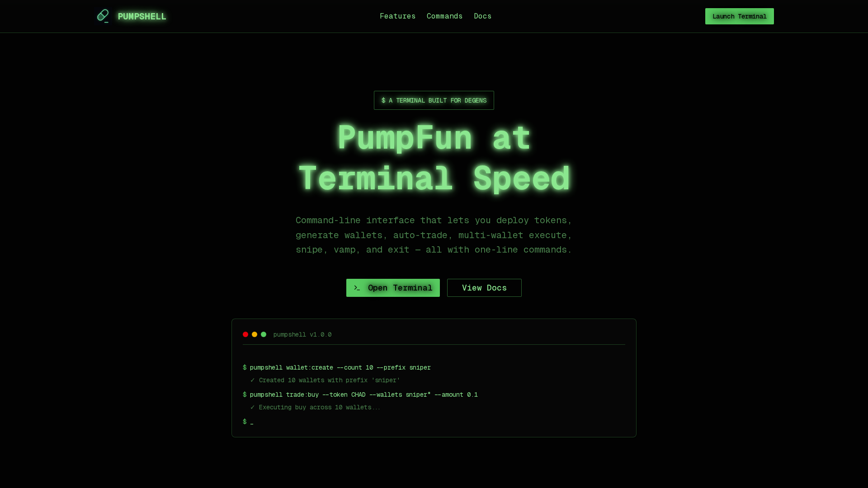
Task: Click the View Docs button
Action: point(484,288)
